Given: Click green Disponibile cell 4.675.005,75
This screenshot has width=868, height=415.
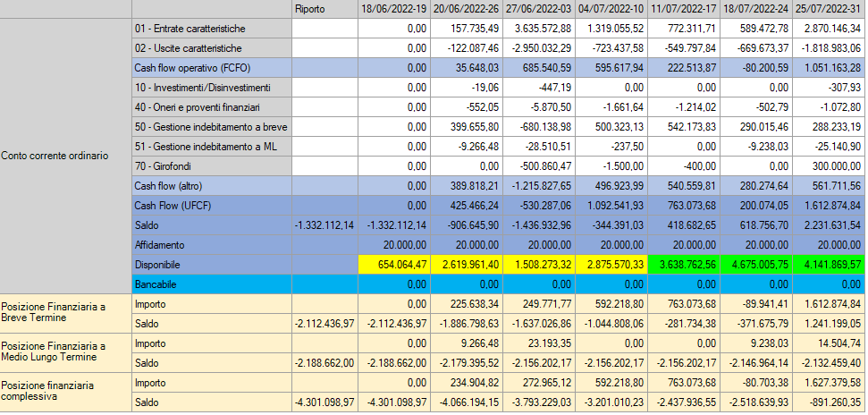Looking at the screenshot, I should coord(756,265).
